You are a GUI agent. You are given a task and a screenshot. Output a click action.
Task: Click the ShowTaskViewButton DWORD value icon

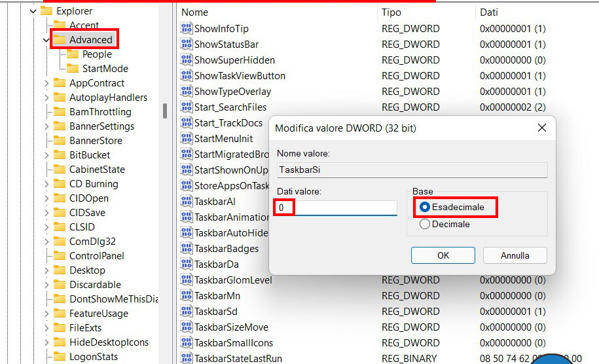(x=187, y=75)
